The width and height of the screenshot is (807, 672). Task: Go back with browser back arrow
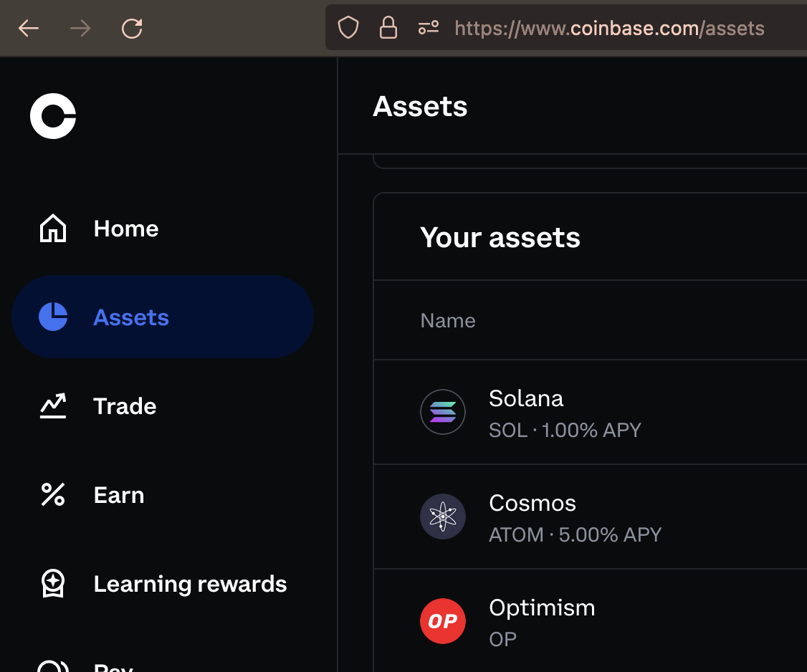28,29
